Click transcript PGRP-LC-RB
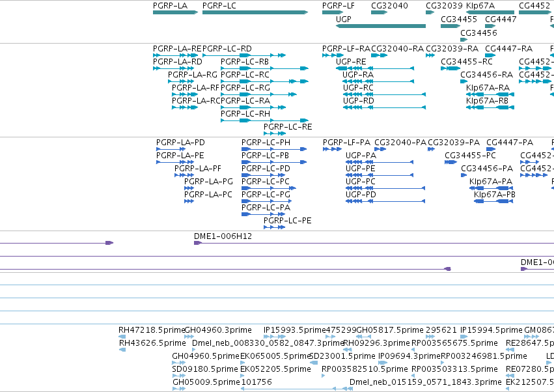The width and height of the screenshot is (554, 392). pos(265,68)
